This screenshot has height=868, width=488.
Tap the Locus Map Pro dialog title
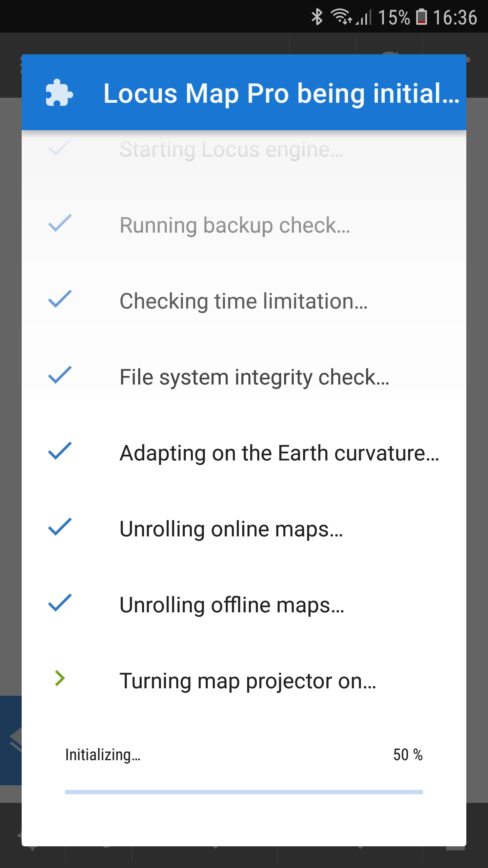pyautogui.click(x=281, y=93)
